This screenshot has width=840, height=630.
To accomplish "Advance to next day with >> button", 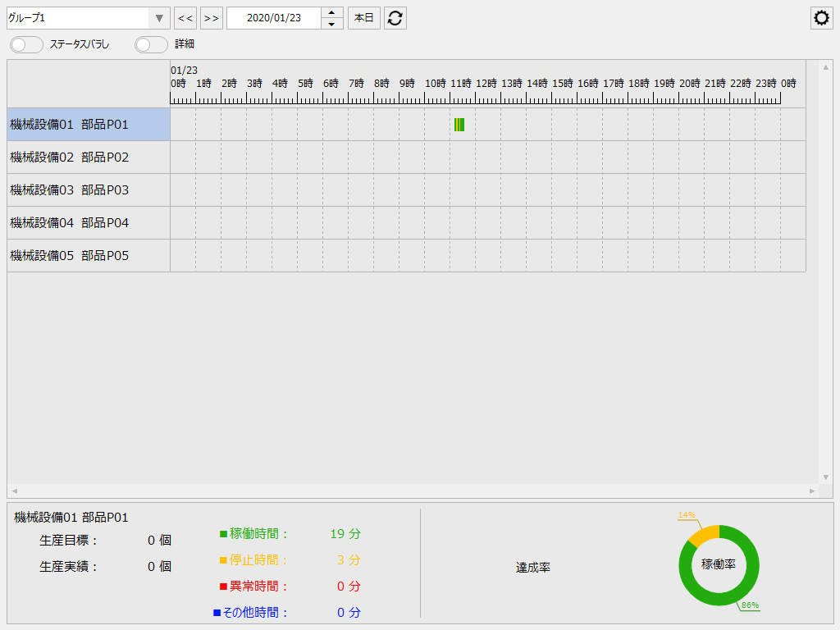I will (x=211, y=17).
